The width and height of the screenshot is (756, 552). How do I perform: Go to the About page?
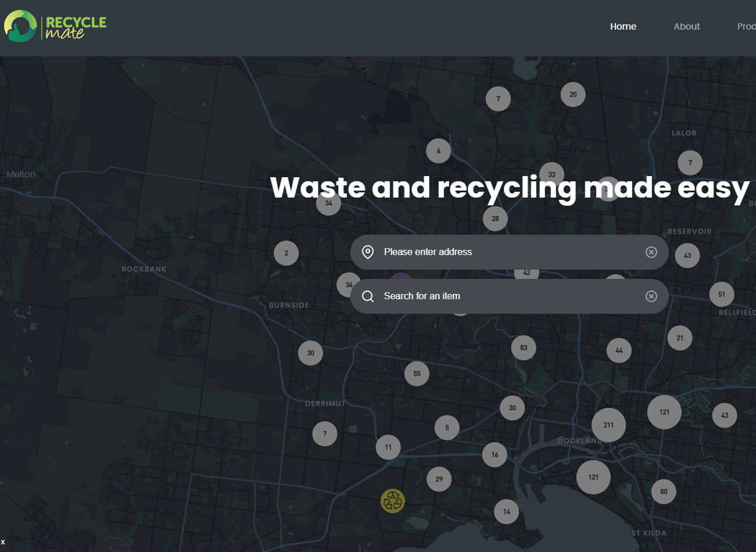(x=686, y=27)
